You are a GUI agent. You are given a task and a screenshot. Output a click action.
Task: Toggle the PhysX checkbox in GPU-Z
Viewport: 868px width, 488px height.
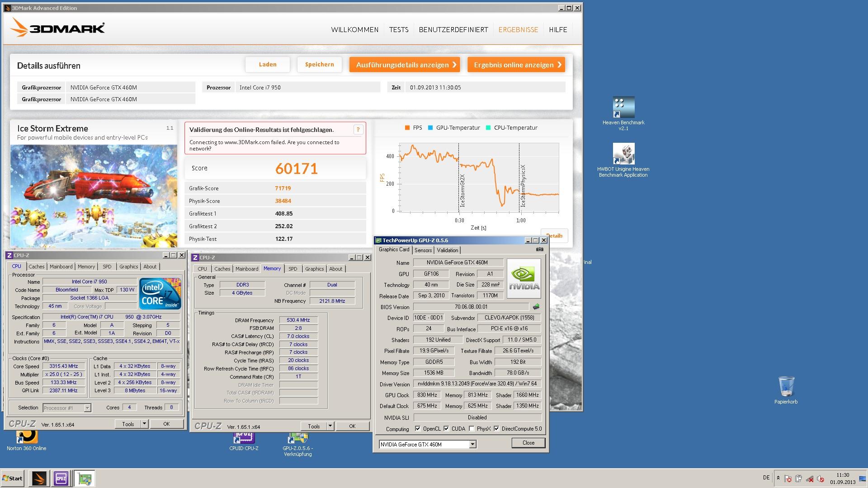[472, 429]
